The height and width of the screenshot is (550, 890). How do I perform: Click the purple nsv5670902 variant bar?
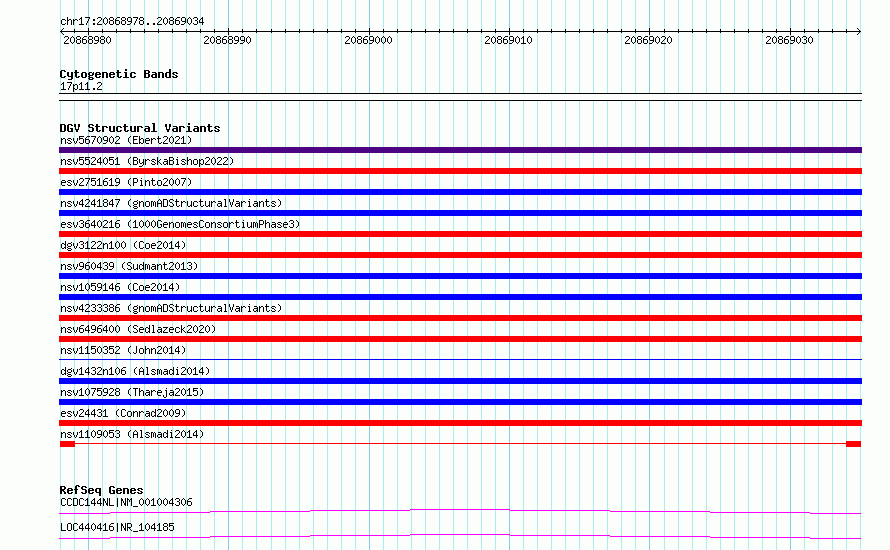460,150
